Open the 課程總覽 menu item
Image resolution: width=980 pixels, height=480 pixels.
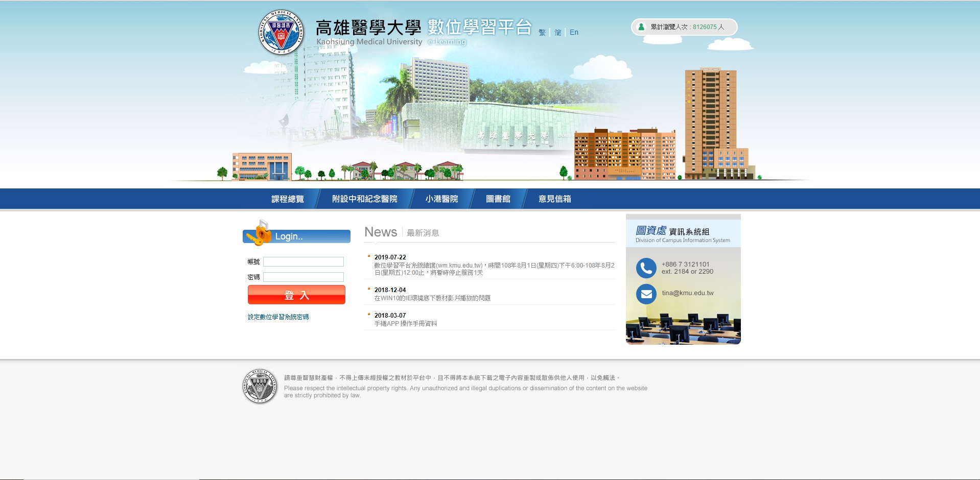coord(288,199)
